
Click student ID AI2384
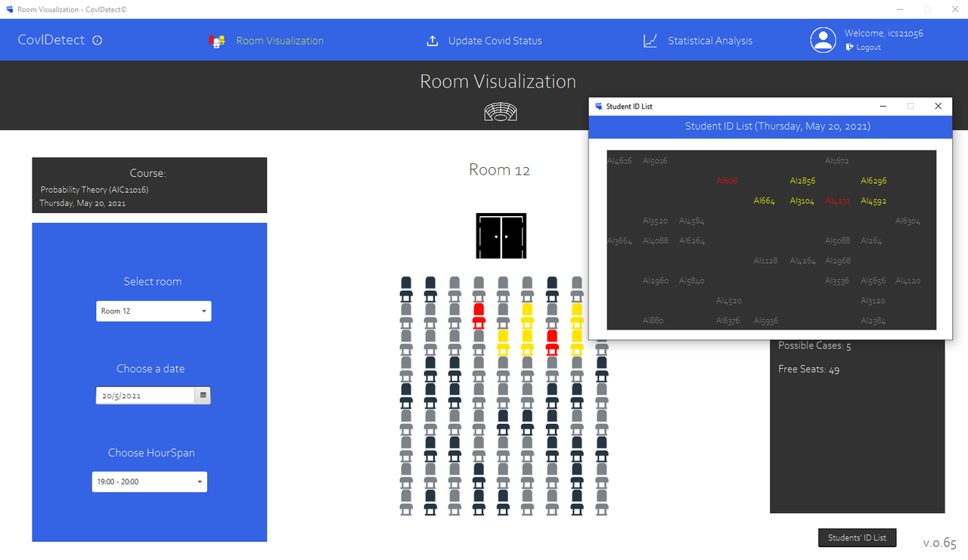point(873,320)
